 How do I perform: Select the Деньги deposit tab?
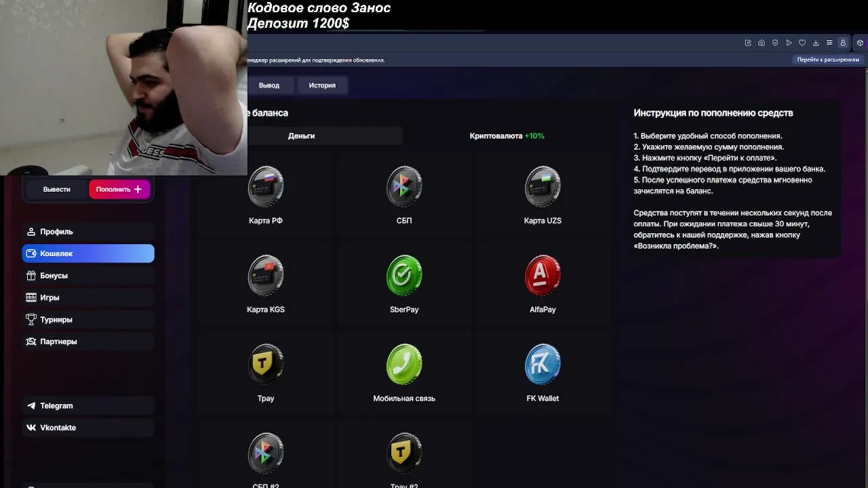301,136
